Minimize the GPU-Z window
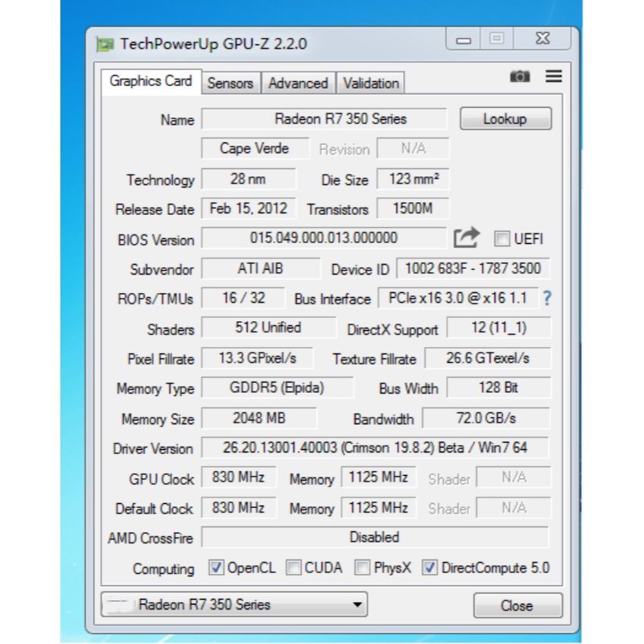Screen dimensions: 644x644 pyautogui.click(x=464, y=39)
